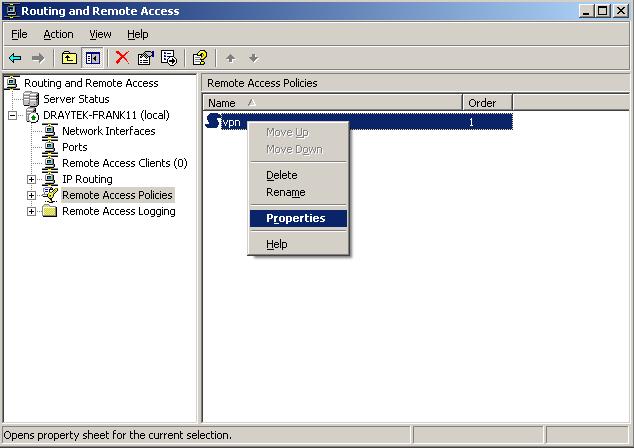Click the Routing and Remote Access root icon
The image size is (634, 448).
(x=12, y=83)
